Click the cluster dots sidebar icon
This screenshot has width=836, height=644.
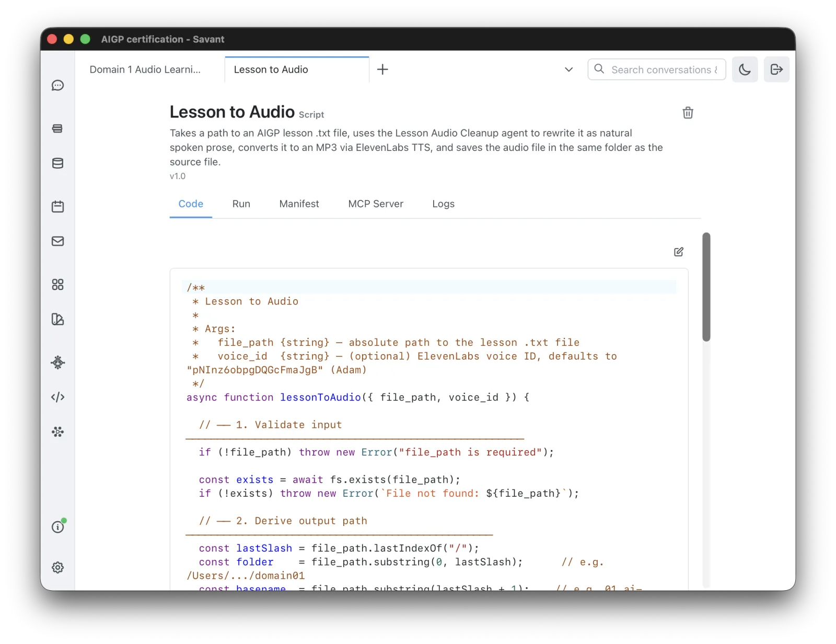(x=57, y=432)
